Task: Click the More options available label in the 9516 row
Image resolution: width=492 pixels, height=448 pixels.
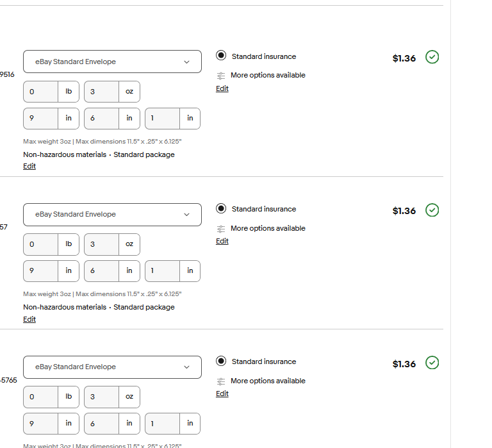Action: pos(268,76)
